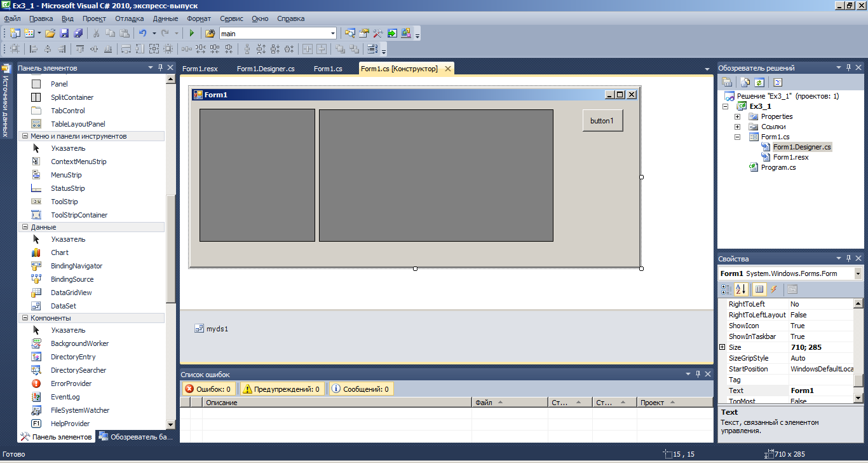
Task: Collapse the Form1.cs node in Solution Explorer
Action: pyautogui.click(x=737, y=137)
